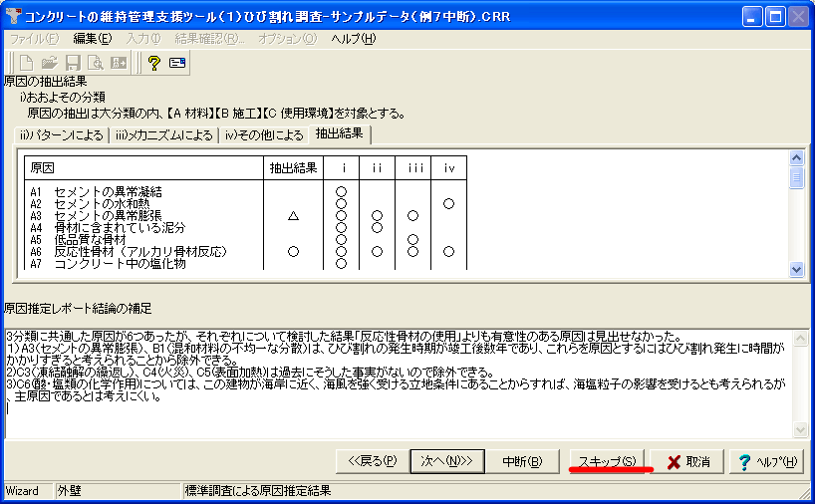Open the ファイル(F) menu
This screenshot has height=504, width=815.
point(34,39)
